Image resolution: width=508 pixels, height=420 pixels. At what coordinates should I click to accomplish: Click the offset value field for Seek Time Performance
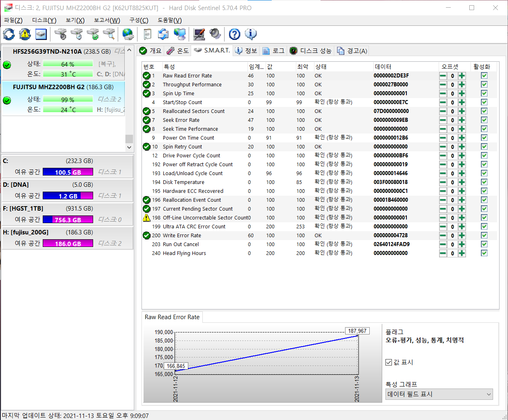pos(452,129)
